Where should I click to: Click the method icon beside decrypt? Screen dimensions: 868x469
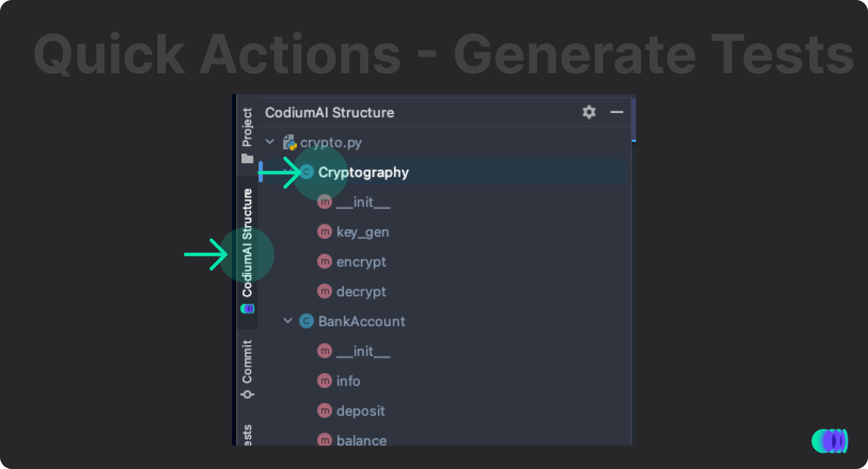click(x=324, y=291)
